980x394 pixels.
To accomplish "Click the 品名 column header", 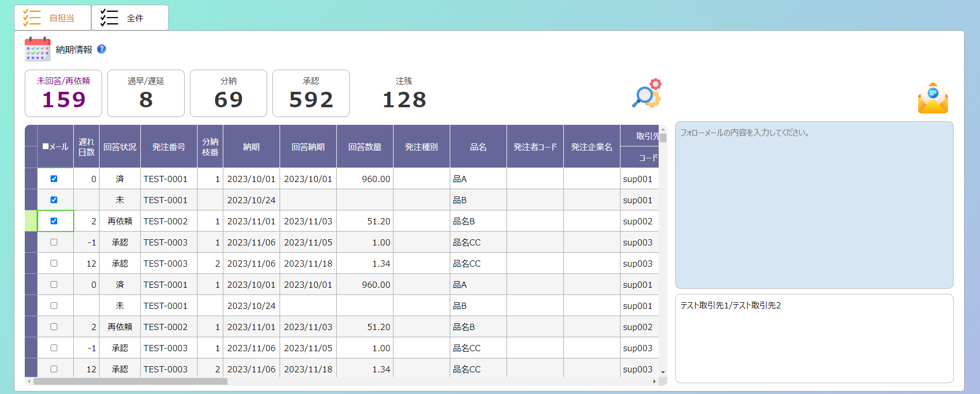I will (478, 146).
